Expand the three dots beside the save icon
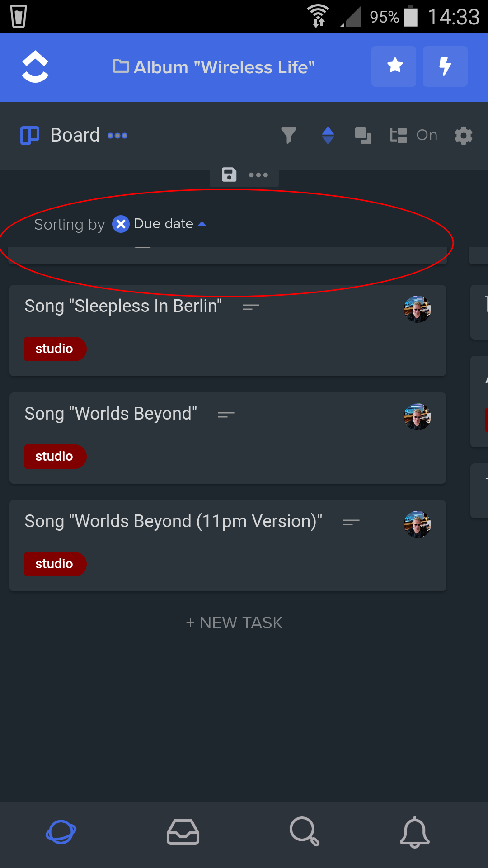The width and height of the screenshot is (488, 868). pos(258,175)
